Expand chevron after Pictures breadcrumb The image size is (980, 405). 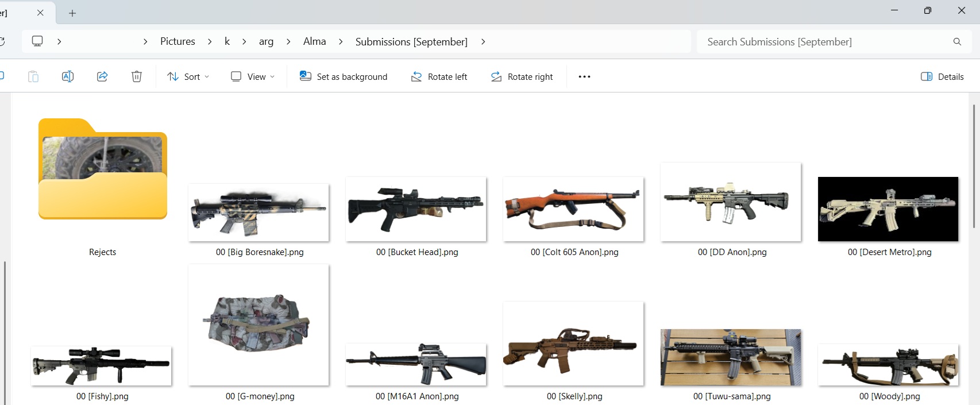[x=210, y=41]
